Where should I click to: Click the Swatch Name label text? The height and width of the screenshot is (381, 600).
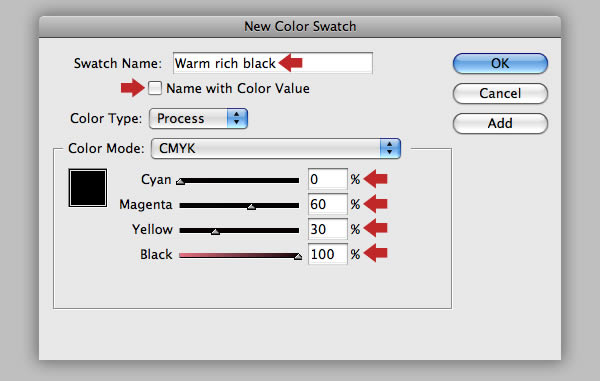point(118,64)
